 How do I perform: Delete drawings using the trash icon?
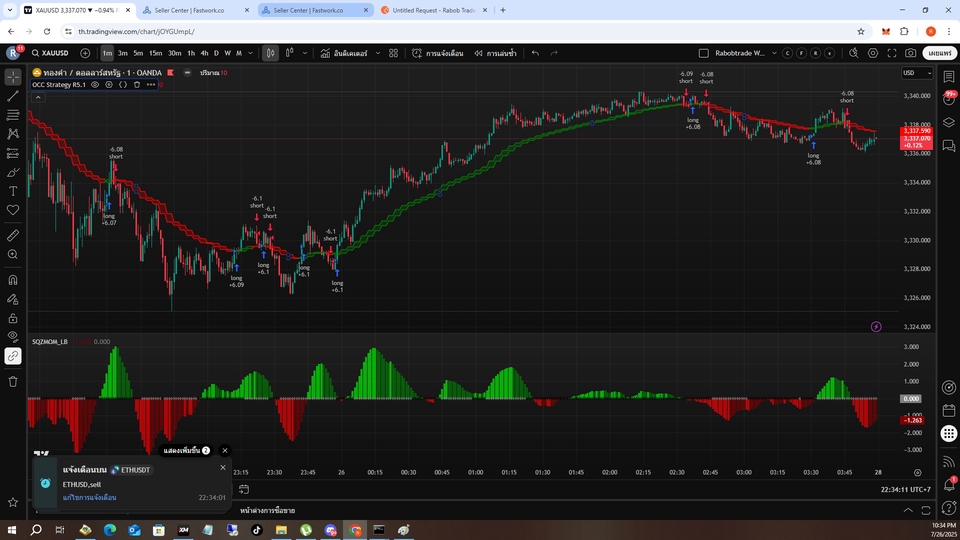click(x=13, y=381)
